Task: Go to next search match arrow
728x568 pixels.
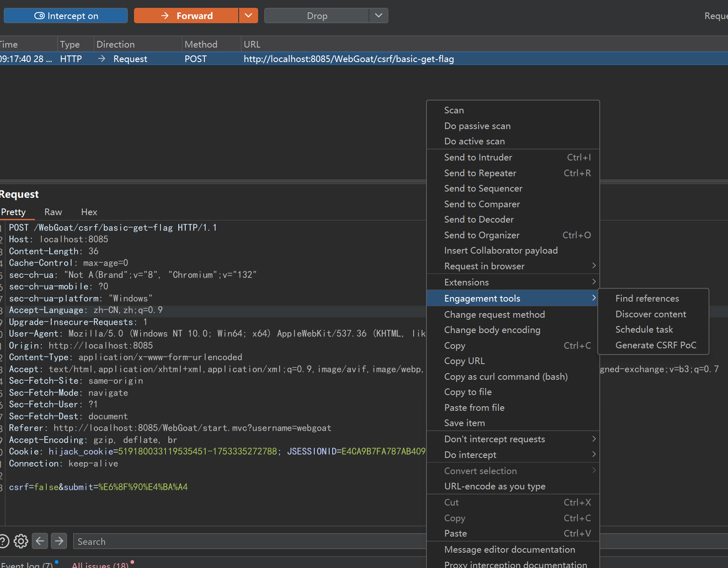Action: click(x=59, y=541)
